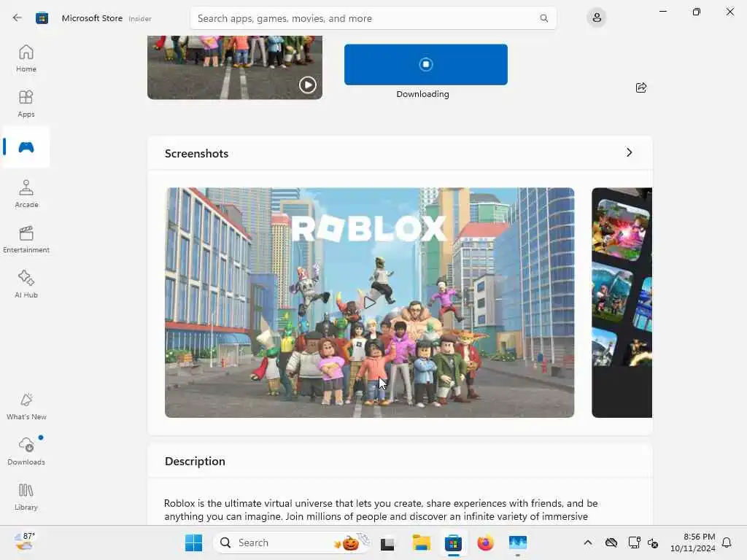The image size is (747, 560).
Task: Click the cloud sync tray icon
Action: (x=611, y=542)
